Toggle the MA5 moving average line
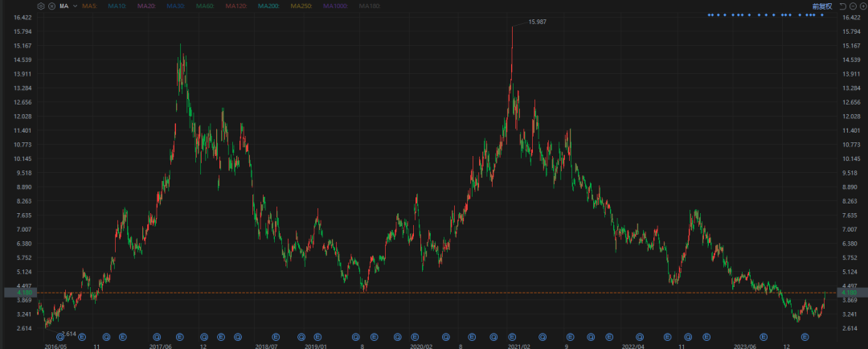Image resolution: width=868 pixels, height=349 pixels. pos(89,6)
